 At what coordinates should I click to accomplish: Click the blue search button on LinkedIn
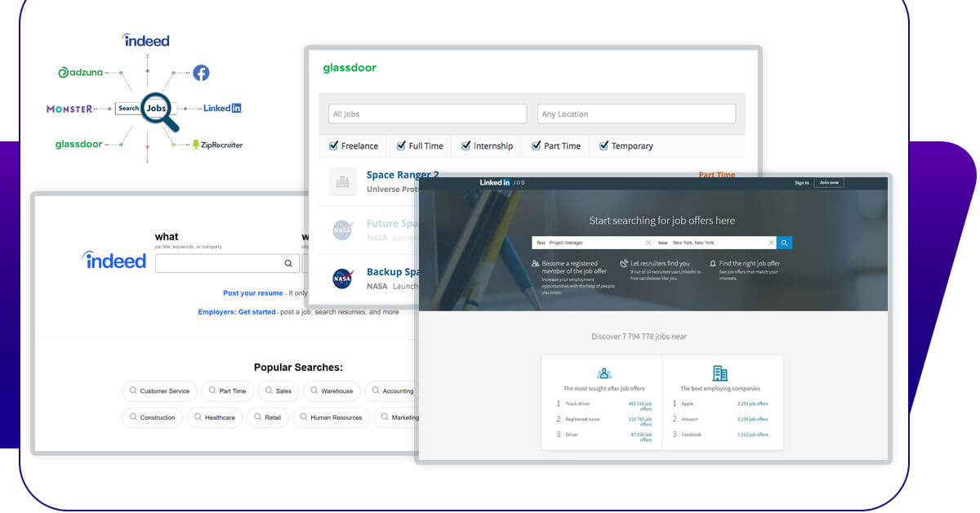[784, 243]
